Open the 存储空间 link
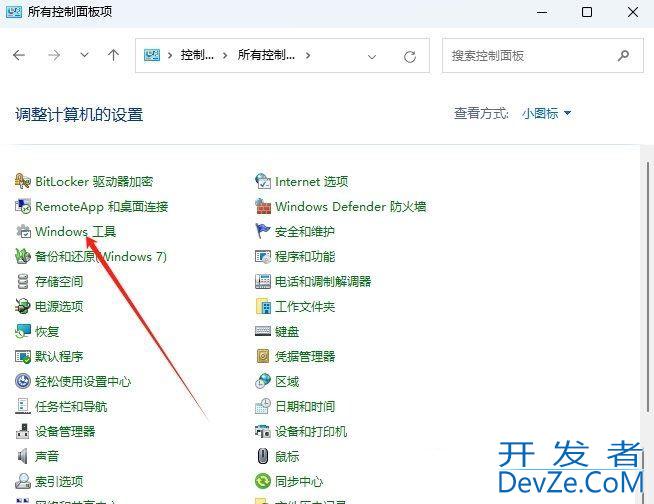 tap(59, 282)
